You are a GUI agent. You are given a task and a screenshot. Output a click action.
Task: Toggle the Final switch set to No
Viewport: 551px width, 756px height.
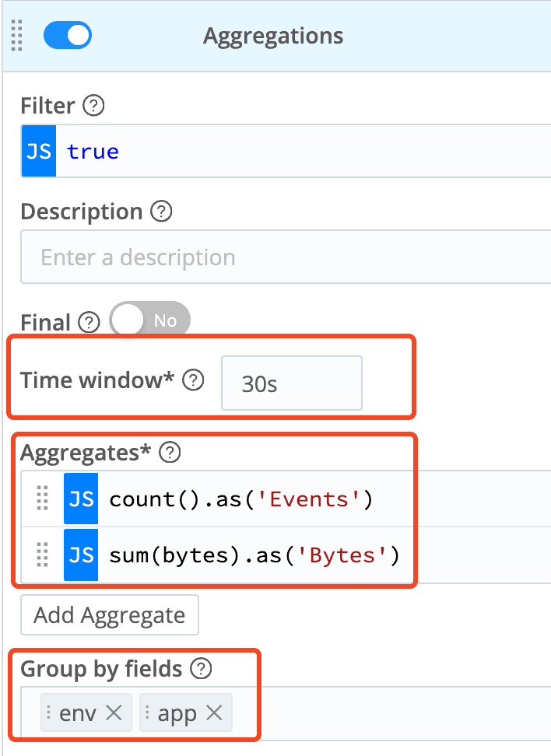[149, 320]
